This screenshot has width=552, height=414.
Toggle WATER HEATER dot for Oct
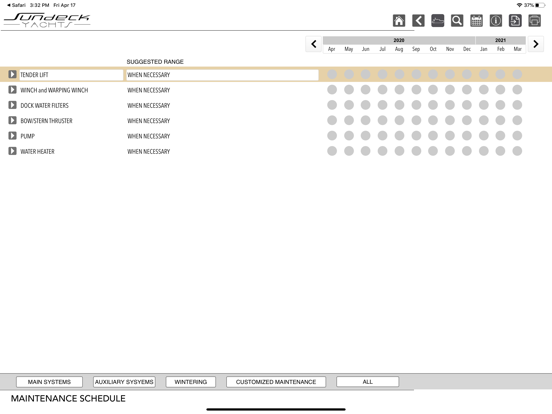(x=433, y=151)
